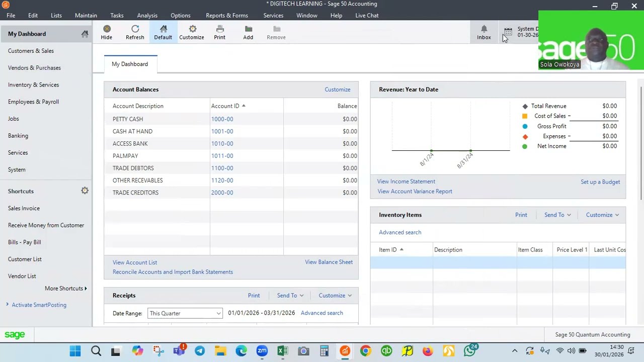Open the Analysis menu
The height and width of the screenshot is (362, 644).
point(147,16)
